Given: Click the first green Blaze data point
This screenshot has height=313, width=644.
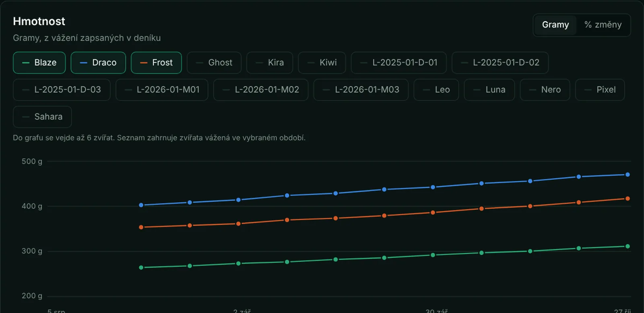Looking at the screenshot, I should click(141, 267).
